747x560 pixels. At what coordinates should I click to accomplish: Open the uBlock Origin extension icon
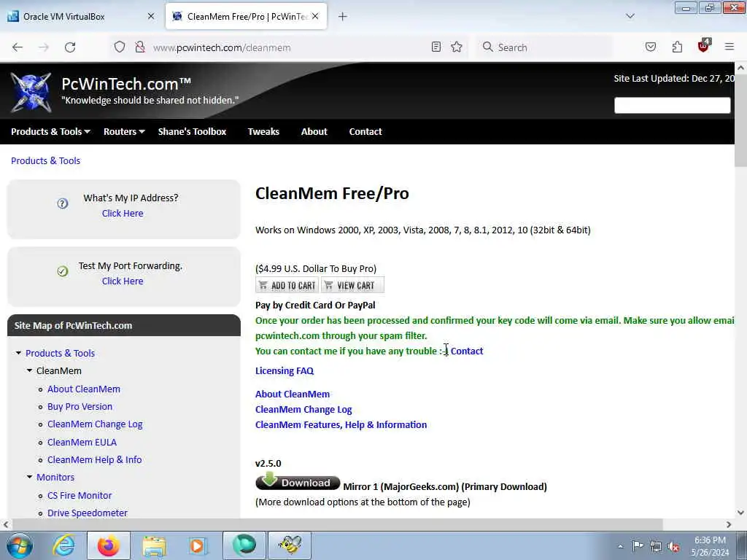pos(704,46)
